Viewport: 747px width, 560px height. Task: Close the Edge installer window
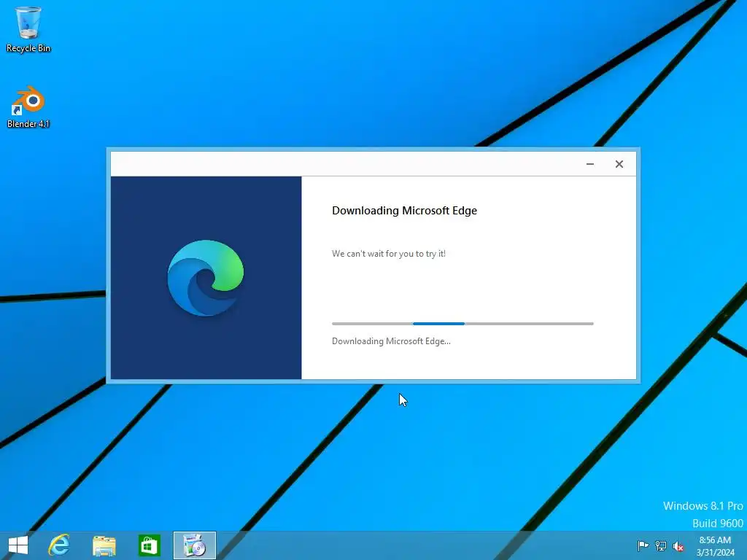pyautogui.click(x=619, y=164)
